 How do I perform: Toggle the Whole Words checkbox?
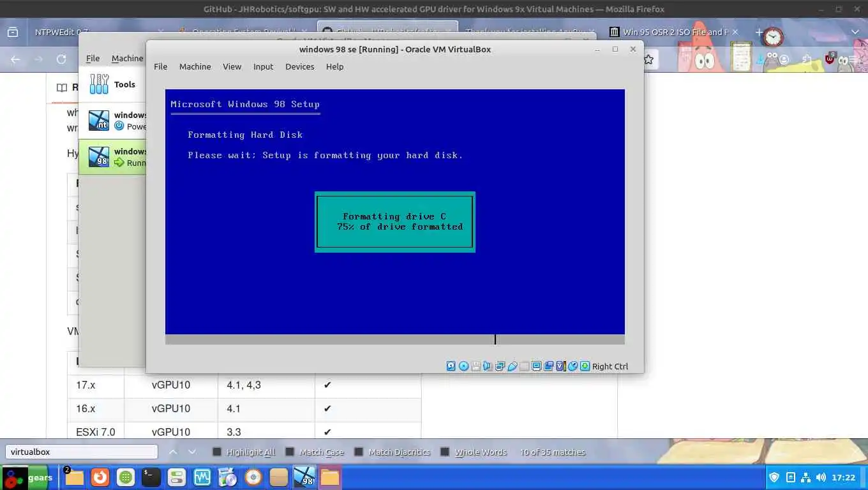[445, 452]
